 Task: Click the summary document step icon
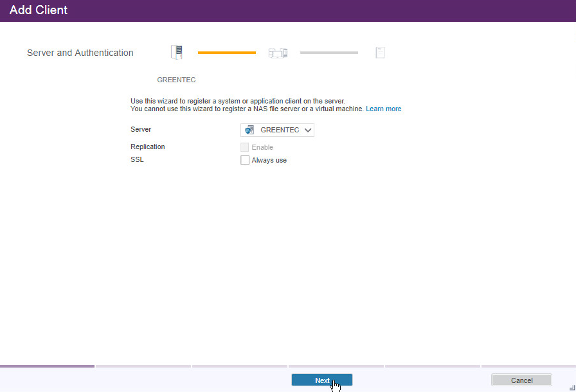point(380,53)
